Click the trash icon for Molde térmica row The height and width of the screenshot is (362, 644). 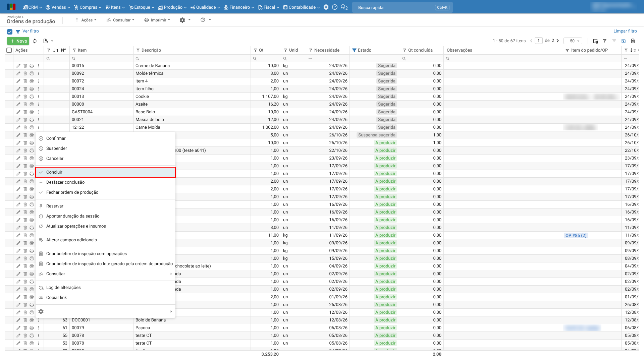(25, 73)
